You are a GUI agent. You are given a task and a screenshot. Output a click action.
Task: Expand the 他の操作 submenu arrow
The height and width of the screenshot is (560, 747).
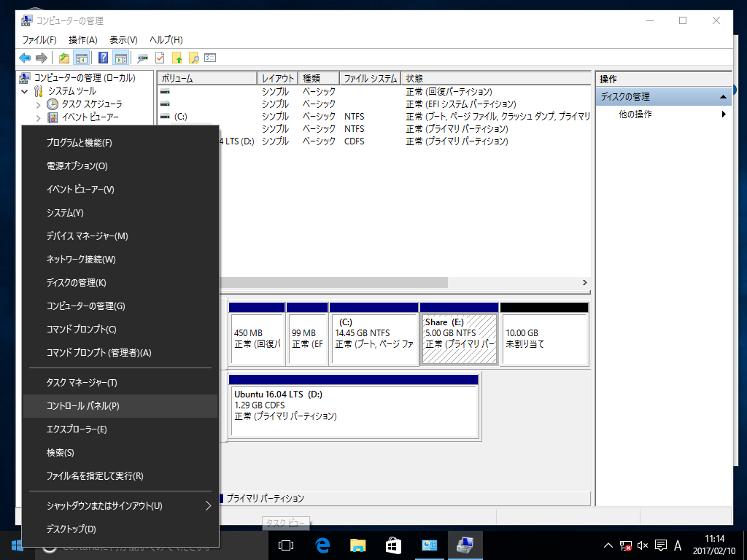(724, 114)
